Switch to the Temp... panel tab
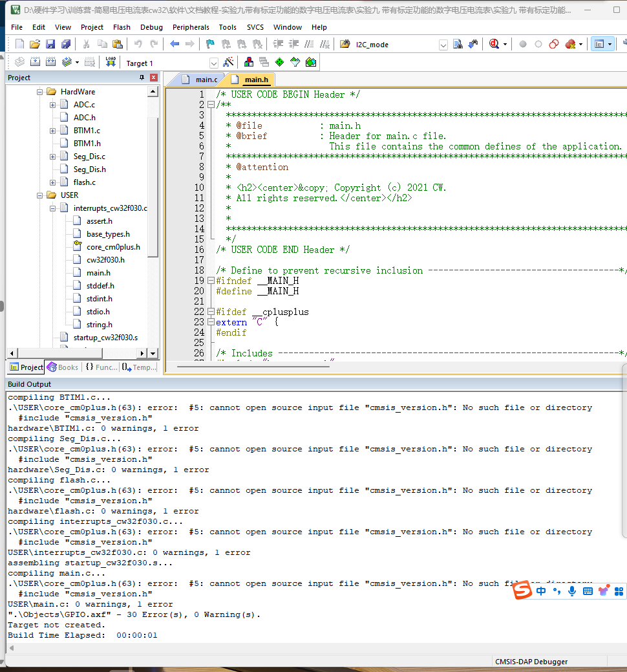The height and width of the screenshot is (672, 627). [x=139, y=367]
